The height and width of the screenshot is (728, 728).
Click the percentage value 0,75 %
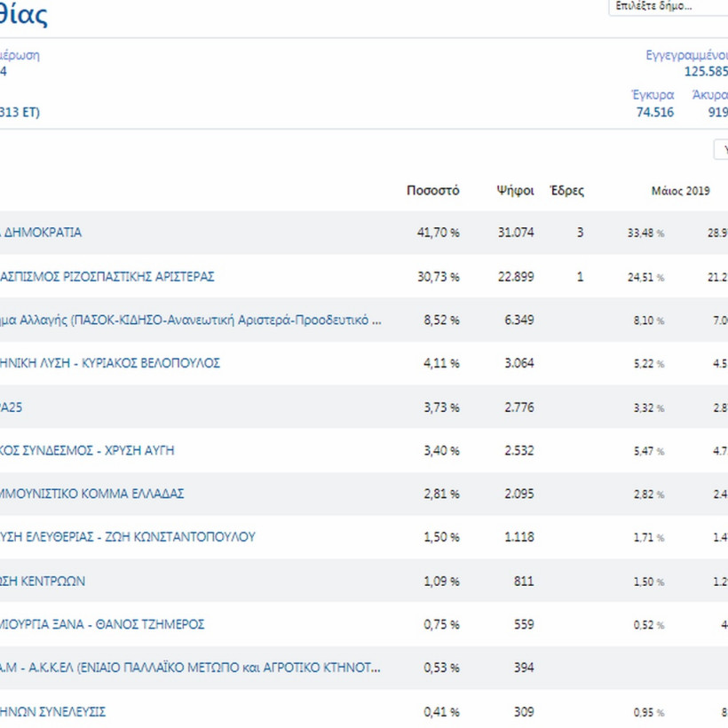(x=441, y=624)
